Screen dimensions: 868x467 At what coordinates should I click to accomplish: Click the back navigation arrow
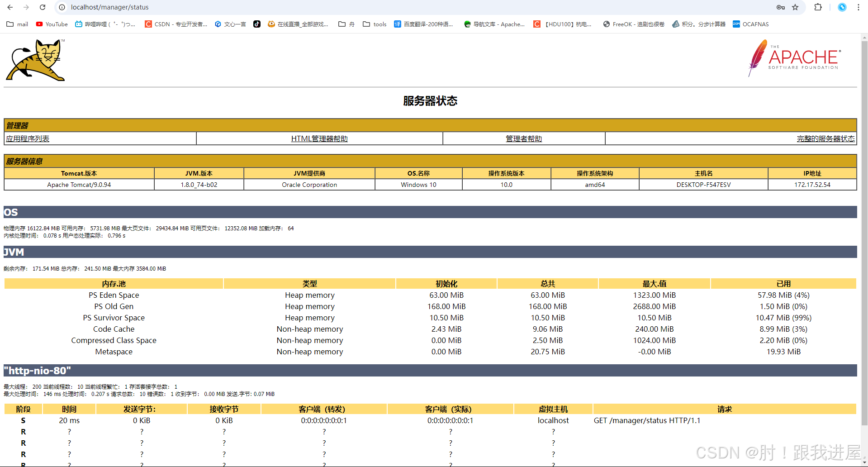[10, 7]
